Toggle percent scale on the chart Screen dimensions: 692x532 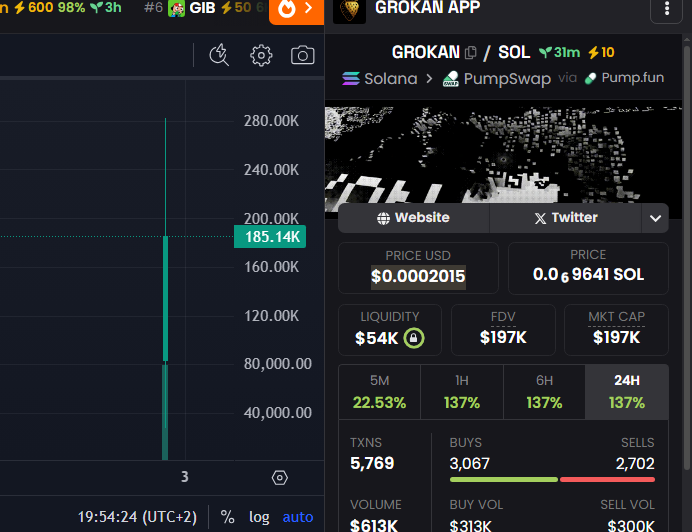227,517
